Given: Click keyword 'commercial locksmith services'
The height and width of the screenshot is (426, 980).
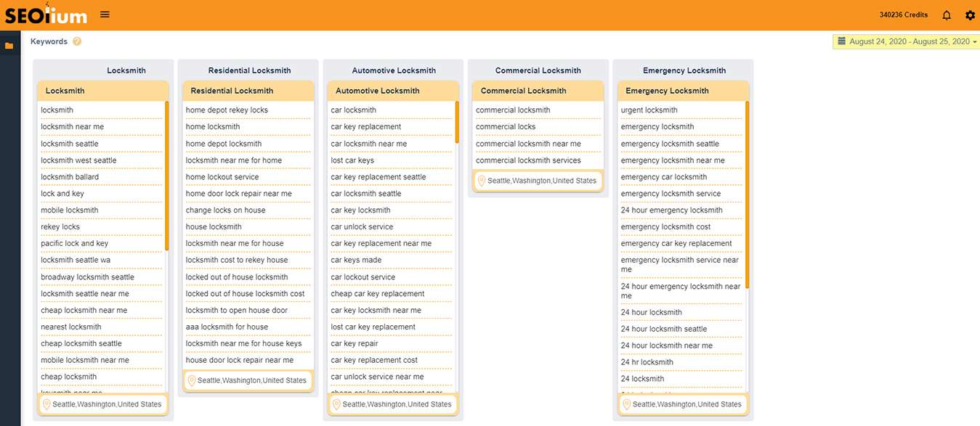Looking at the screenshot, I should [528, 160].
